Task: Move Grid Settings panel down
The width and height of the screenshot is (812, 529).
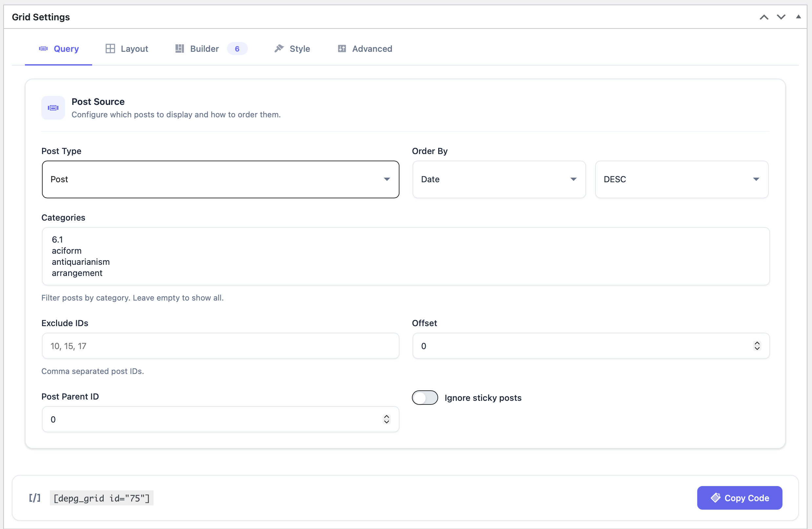Action: coord(781,17)
